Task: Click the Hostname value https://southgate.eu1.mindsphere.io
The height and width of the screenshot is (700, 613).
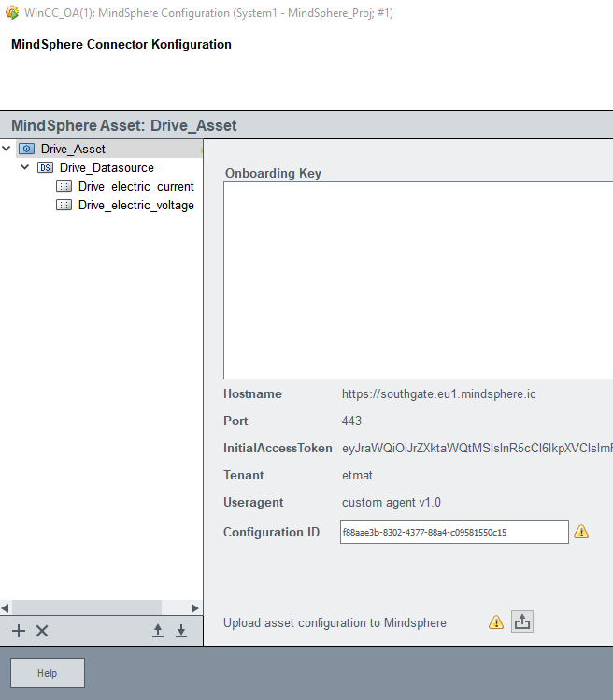Action: pos(439,393)
